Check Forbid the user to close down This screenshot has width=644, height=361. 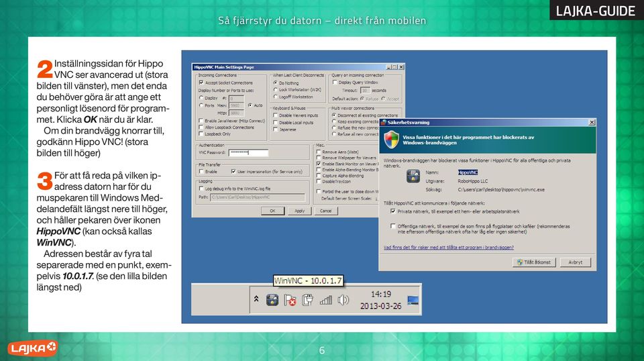pos(318,191)
